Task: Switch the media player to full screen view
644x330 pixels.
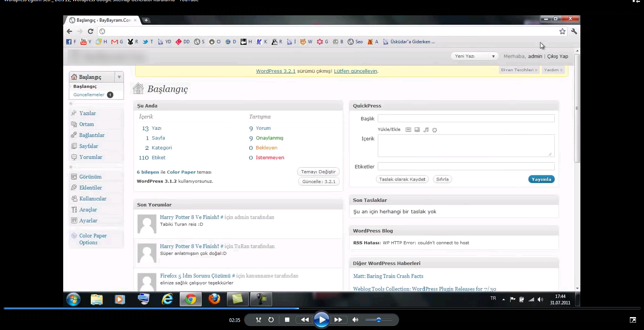Action: point(633,320)
